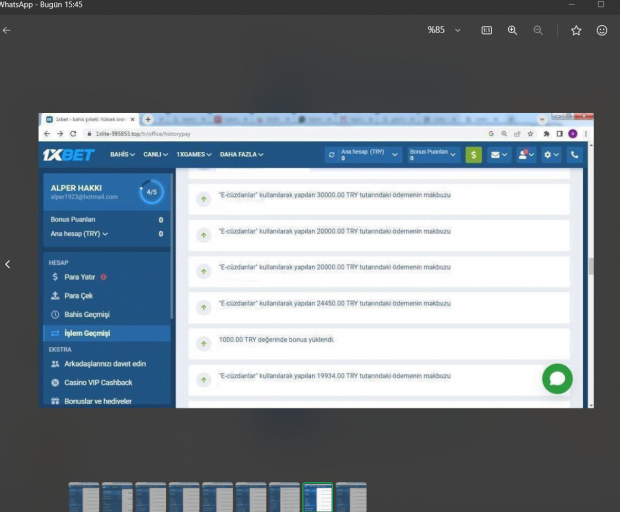Open the 1XGAMES menu
620x512 pixels.
pyautogui.click(x=194, y=154)
